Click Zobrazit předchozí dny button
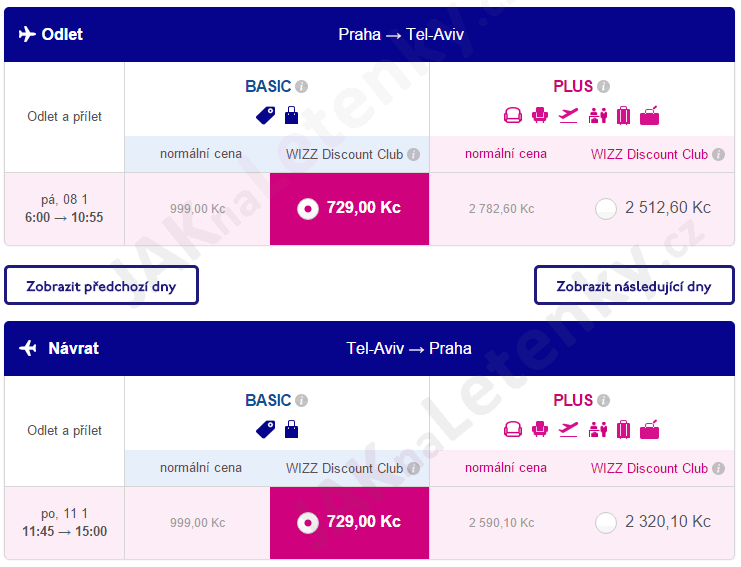The width and height of the screenshot is (741, 567). [101, 285]
